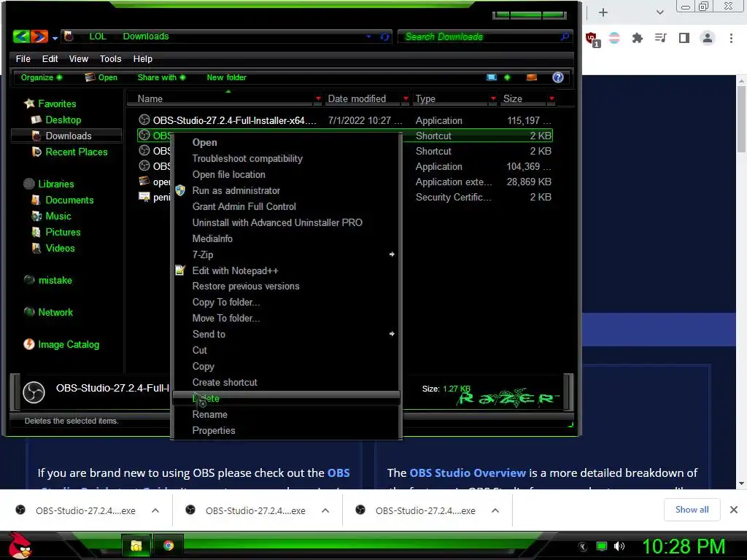
Task: Create a New folder
Action: tap(226, 77)
